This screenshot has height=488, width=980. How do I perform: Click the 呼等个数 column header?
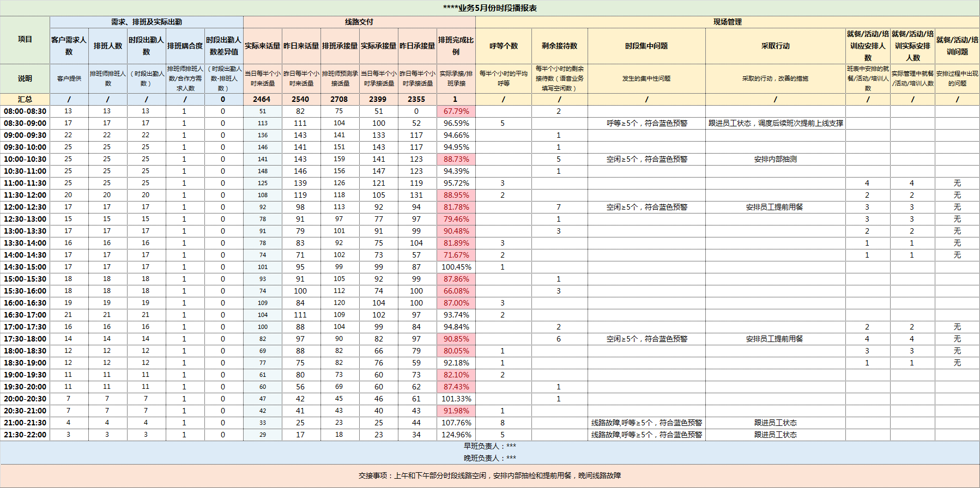[x=503, y=46]
